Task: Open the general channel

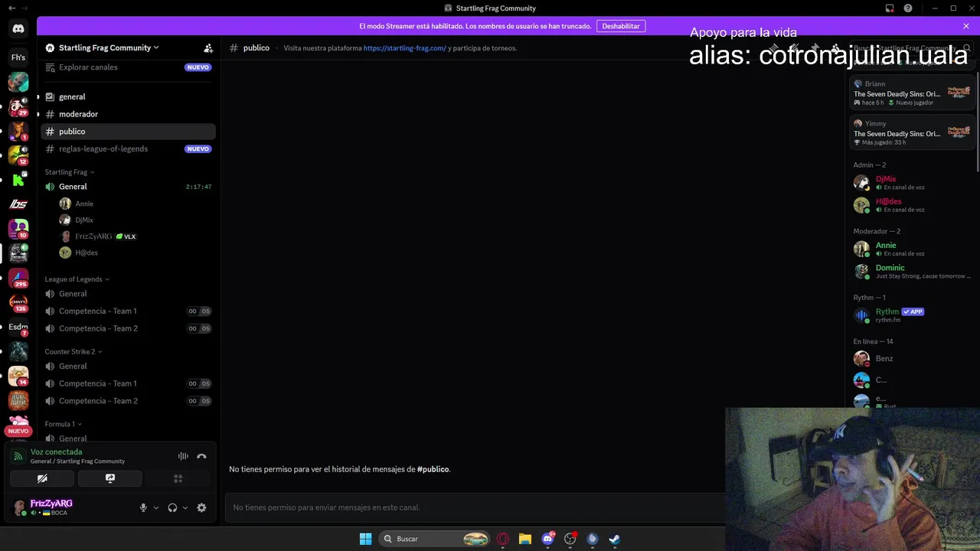Action: [128, 96]
